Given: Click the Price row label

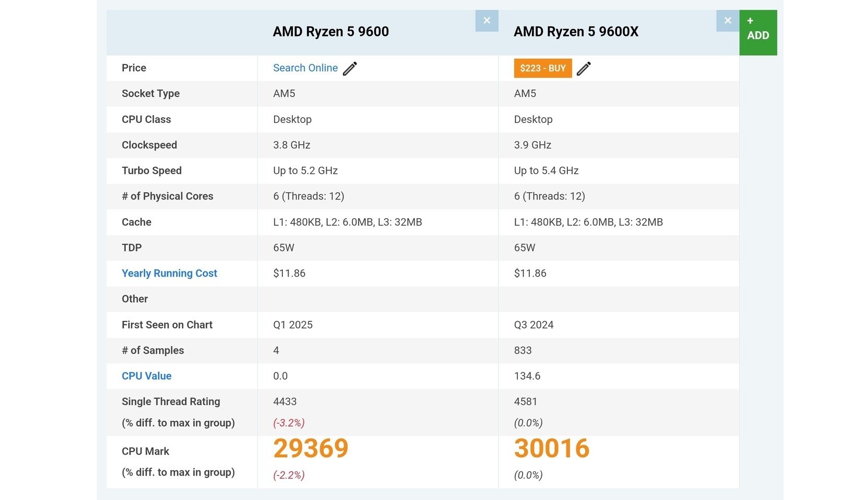Looking at the screenshot, I should click(134, 68).
